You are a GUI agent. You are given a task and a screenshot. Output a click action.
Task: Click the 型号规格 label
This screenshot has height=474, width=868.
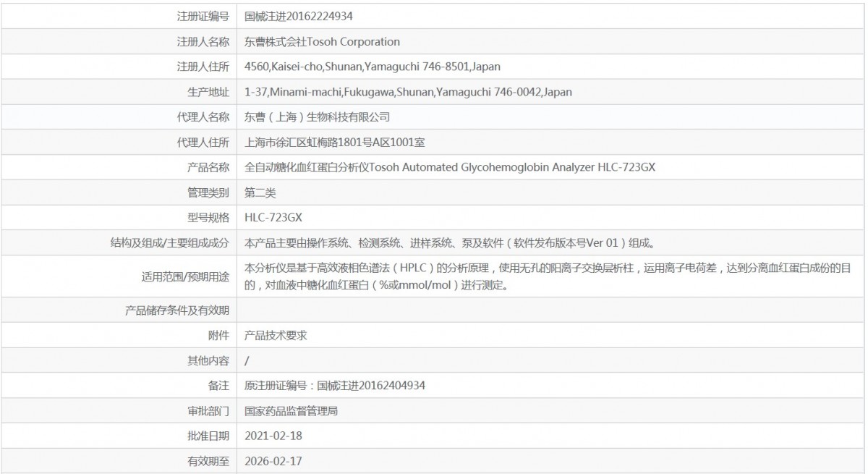pyautogui.click(x=208, y=218)
